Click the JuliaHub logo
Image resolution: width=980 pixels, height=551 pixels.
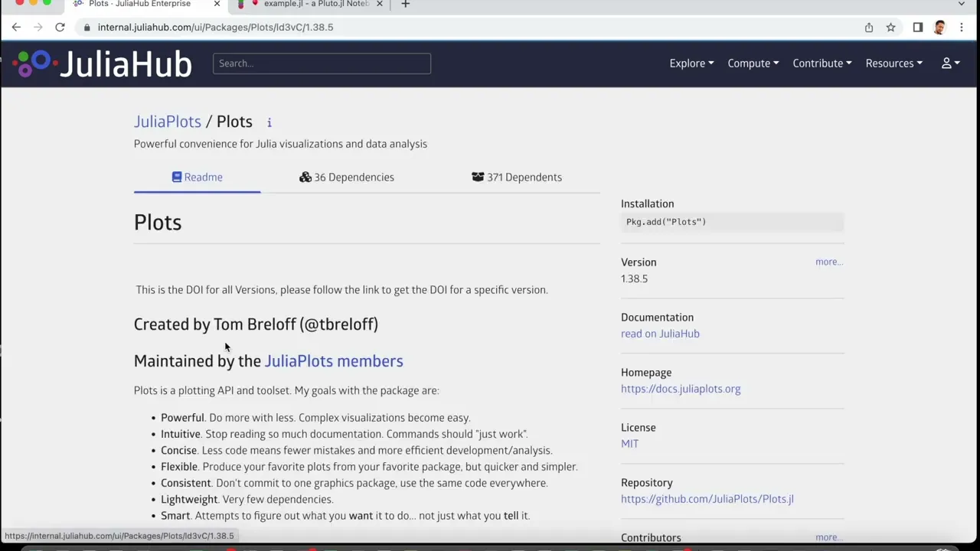102,64
